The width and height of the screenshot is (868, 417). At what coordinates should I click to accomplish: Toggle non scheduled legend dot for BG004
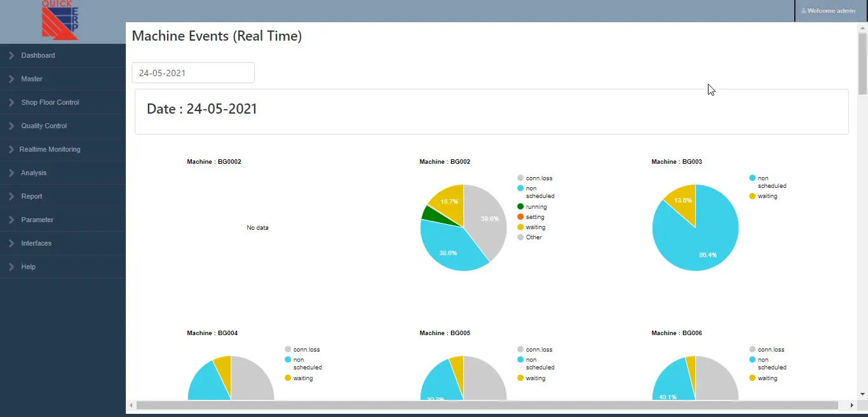coord(288,360)
